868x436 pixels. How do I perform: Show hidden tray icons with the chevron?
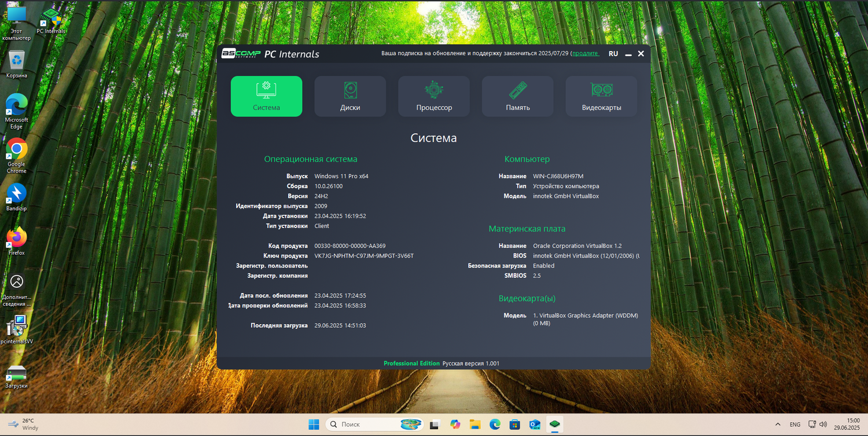tap(778, 424)
